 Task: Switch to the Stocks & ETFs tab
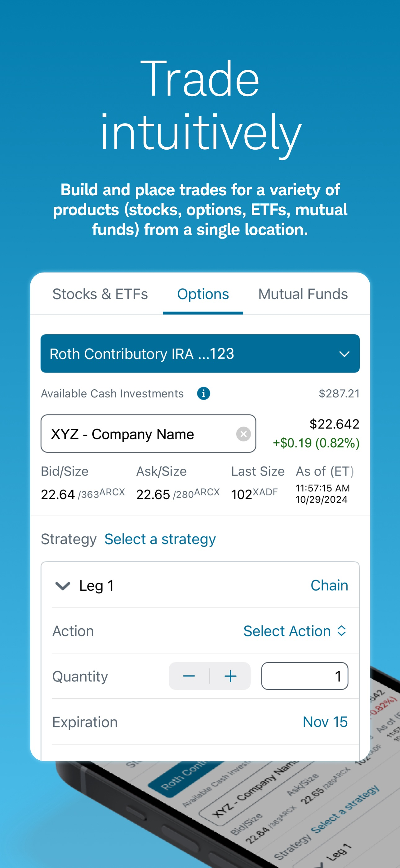point(100,294)
